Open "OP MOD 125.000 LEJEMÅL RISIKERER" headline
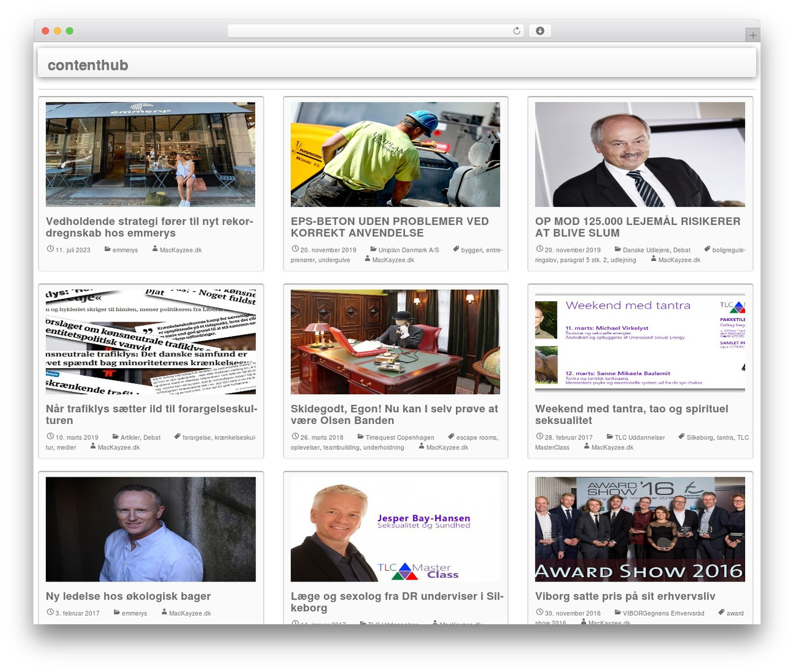This screenshot has width=794, height=672. click(638, 227)
